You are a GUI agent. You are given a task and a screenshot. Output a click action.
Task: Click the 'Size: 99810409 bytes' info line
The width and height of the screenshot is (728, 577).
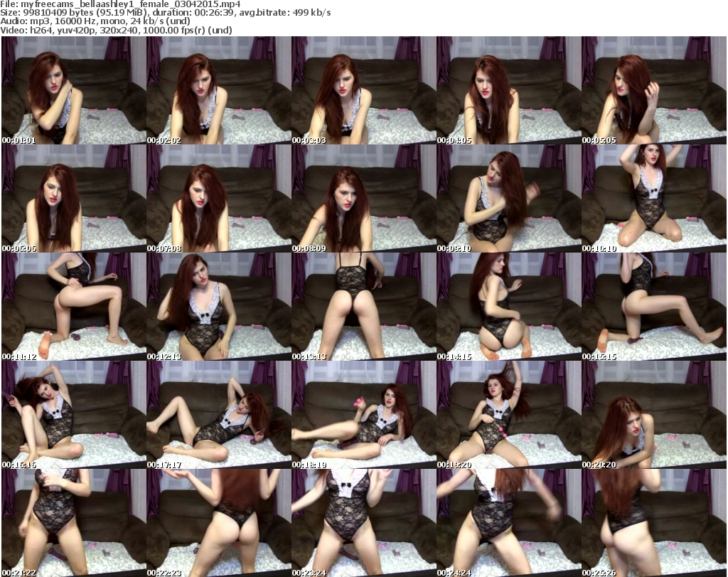coord(165,13)
